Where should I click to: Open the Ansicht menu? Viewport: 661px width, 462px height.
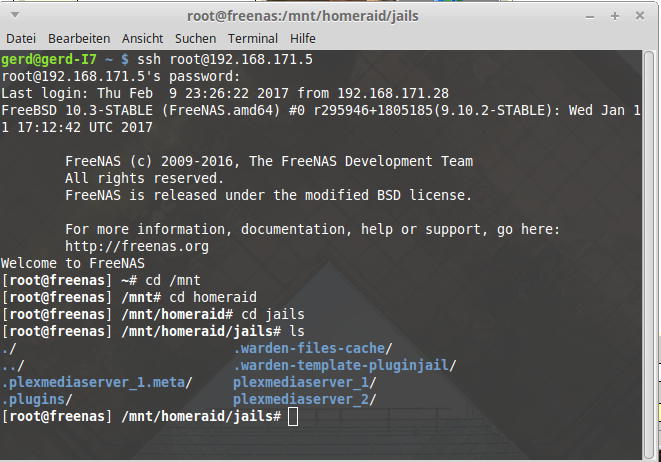(x=142, y=38)
